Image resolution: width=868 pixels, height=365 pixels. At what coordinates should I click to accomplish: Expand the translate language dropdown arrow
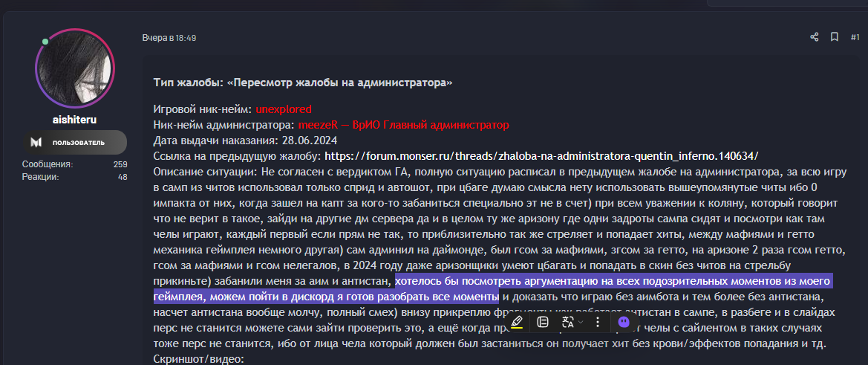pyautogui.click(x=581, y=322)
